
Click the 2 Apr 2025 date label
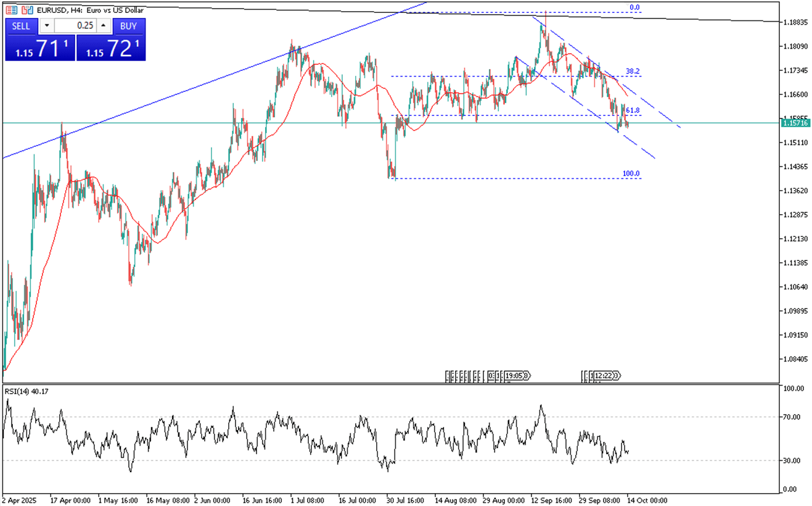(x=20, y=500)
